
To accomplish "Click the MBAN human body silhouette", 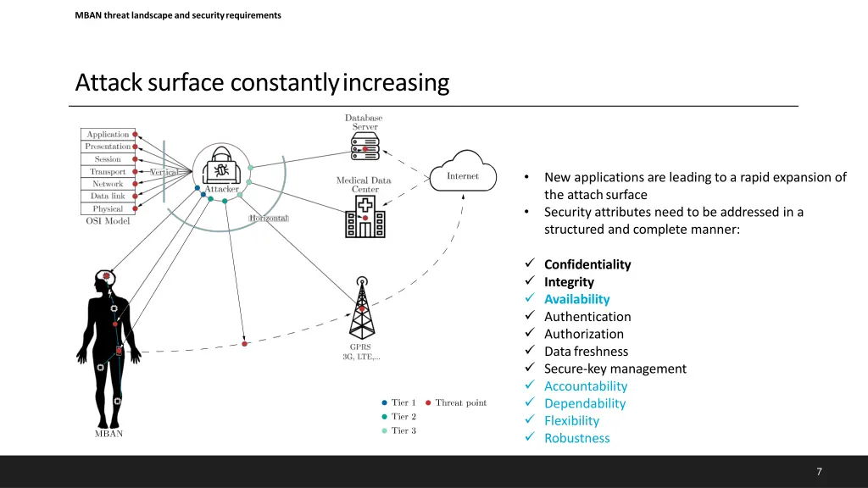I will pos(108,348).
